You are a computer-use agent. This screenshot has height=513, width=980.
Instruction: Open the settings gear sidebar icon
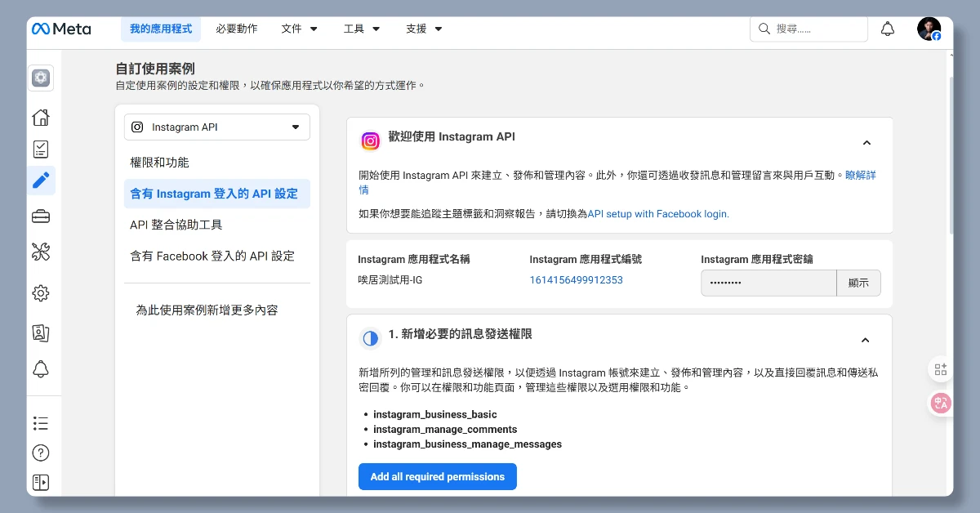coord(41,293)
